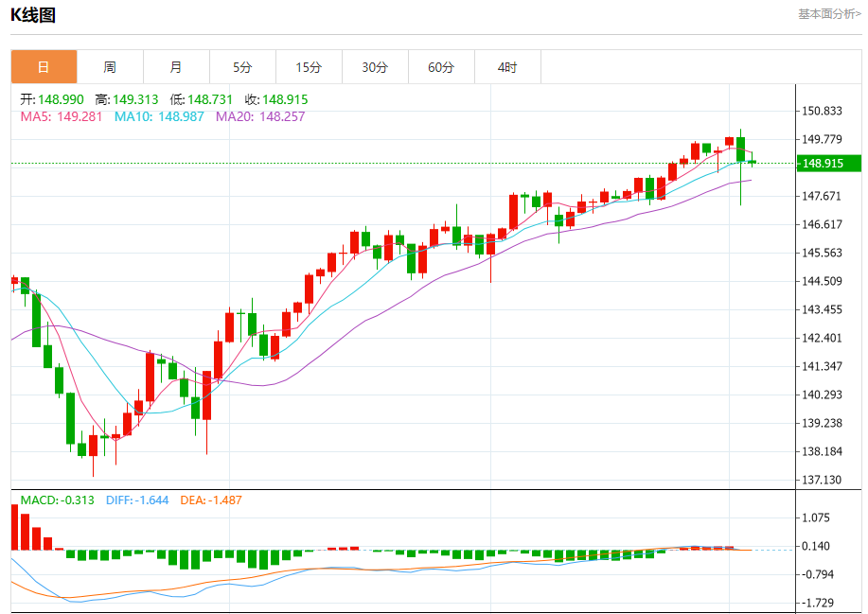Click the 139.238 price axis label
Image resolution: width=868 pixels, height=614 pixels.
(x=822, y=423)
